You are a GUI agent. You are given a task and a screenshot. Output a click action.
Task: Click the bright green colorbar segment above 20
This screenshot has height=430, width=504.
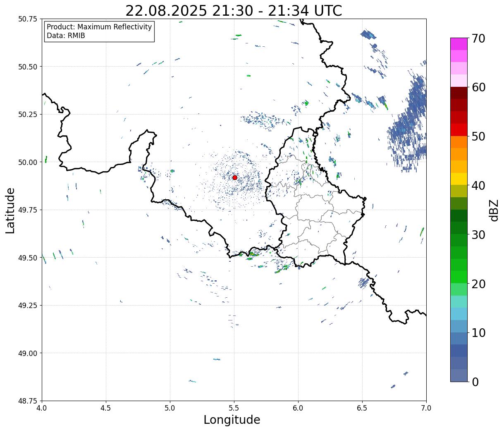pyautogui.click(x=459, y=277)
